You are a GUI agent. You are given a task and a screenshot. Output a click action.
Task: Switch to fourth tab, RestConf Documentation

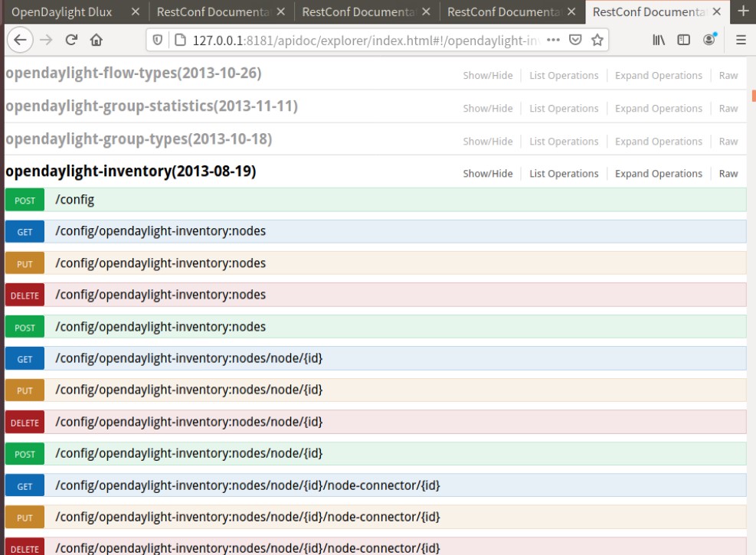click(x=504, y=12)
